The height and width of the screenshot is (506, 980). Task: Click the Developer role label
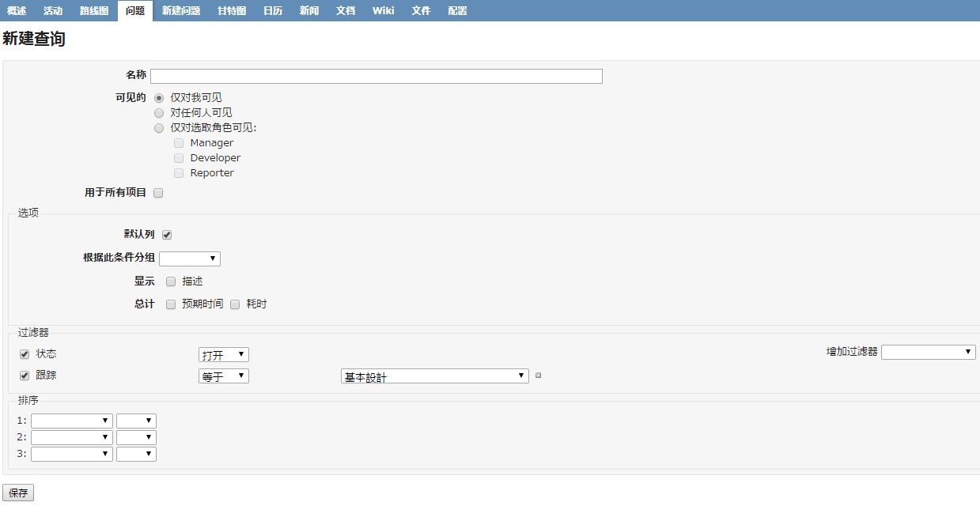(x=215, y=158)
